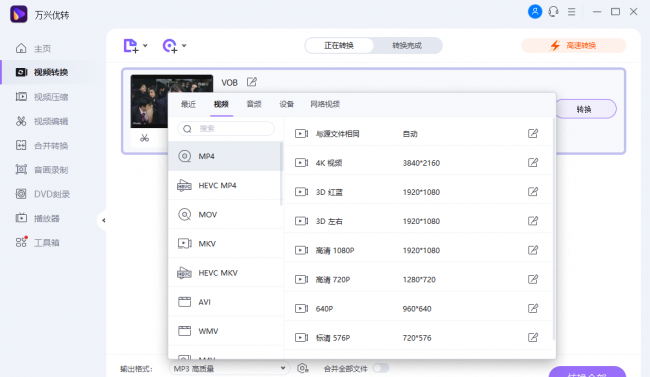The height and width of the screenshot is (377, 650).
Task: Select the 640P preset
Action: point(419,309)
